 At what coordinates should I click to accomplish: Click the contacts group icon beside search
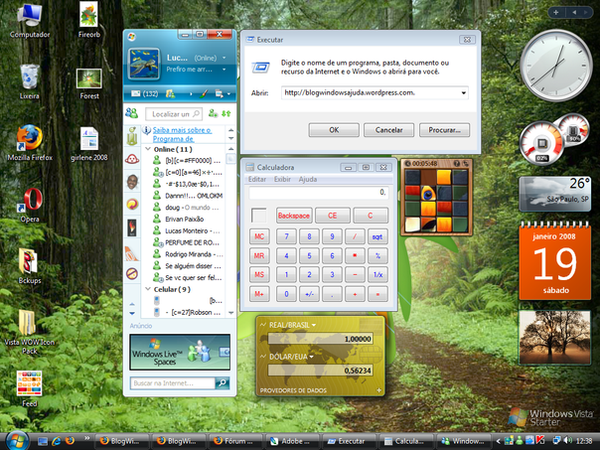(x=132, y=113)
